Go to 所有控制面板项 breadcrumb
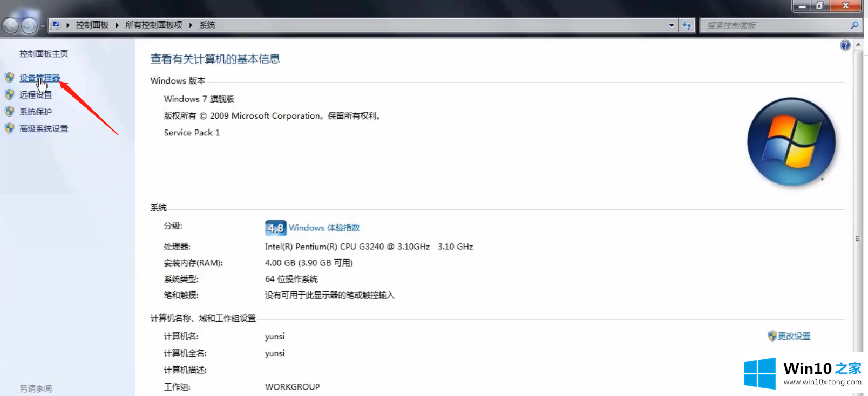 click(154, 25)
